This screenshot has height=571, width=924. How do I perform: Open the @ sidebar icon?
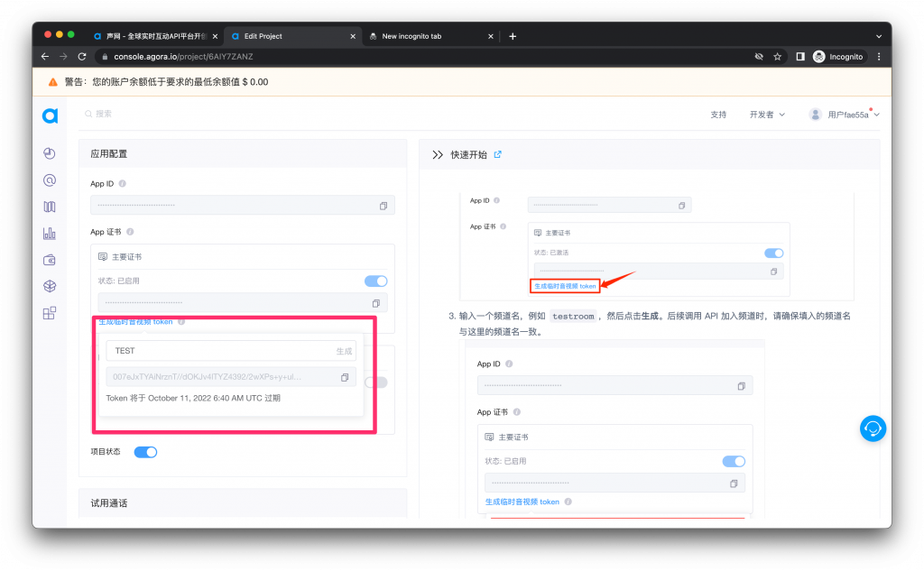(50, 180)
